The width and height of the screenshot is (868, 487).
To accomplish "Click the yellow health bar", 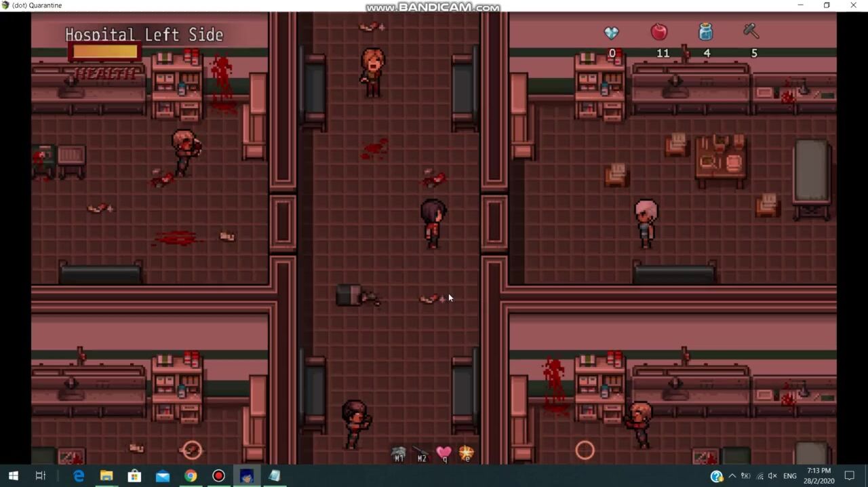I will [105, 52].
